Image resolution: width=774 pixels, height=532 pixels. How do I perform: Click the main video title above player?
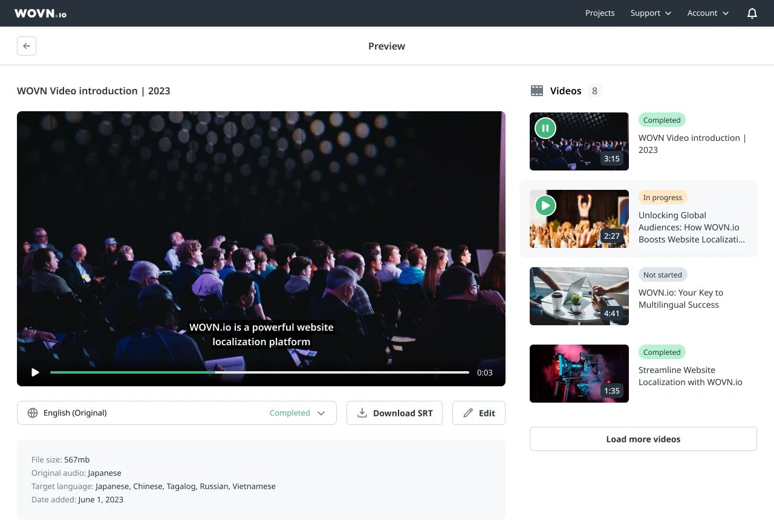point(94,91)
